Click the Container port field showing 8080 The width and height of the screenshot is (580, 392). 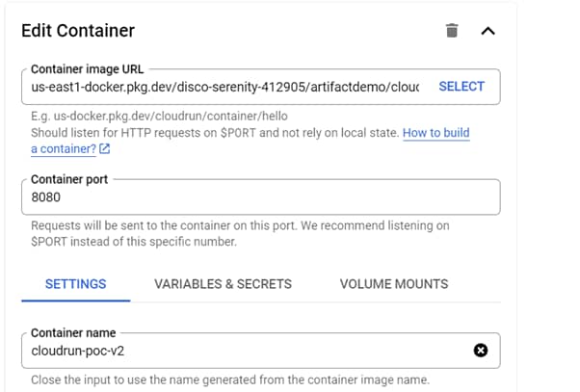pyautogui.click(x=260, y=197)
